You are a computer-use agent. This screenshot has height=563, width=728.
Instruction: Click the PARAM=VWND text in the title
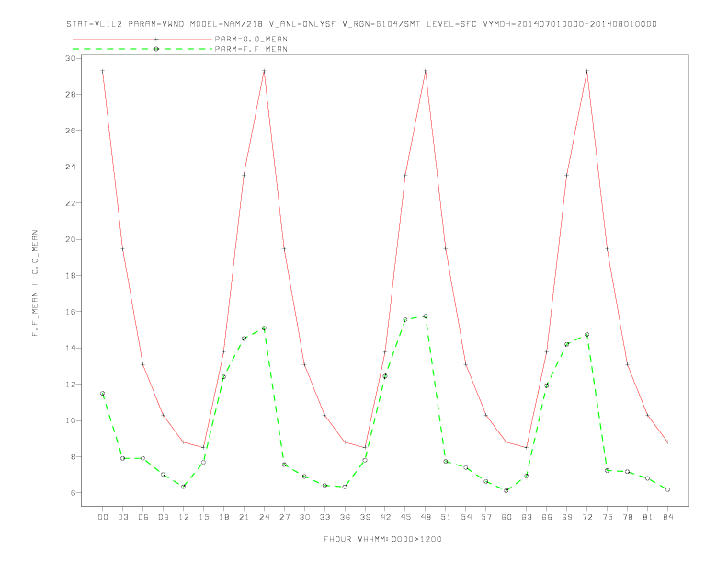tap(156, 24)
